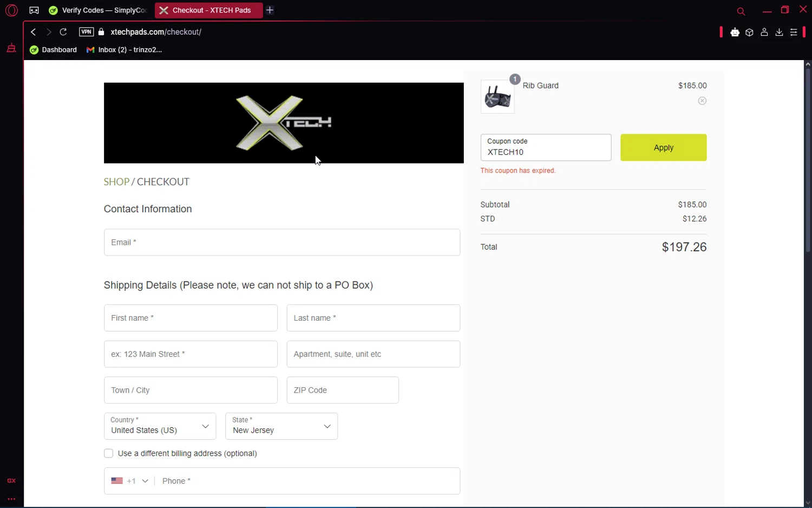Click the Phone number field
This screenshot has width=812, height=508.
pyautogui.click(x=307, y=481)
